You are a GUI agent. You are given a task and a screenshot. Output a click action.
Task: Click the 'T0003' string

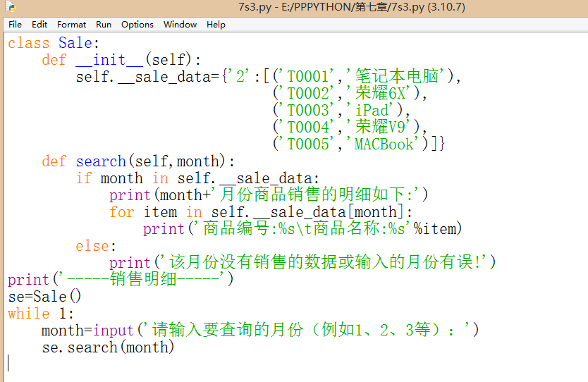(x=307, y=110)
